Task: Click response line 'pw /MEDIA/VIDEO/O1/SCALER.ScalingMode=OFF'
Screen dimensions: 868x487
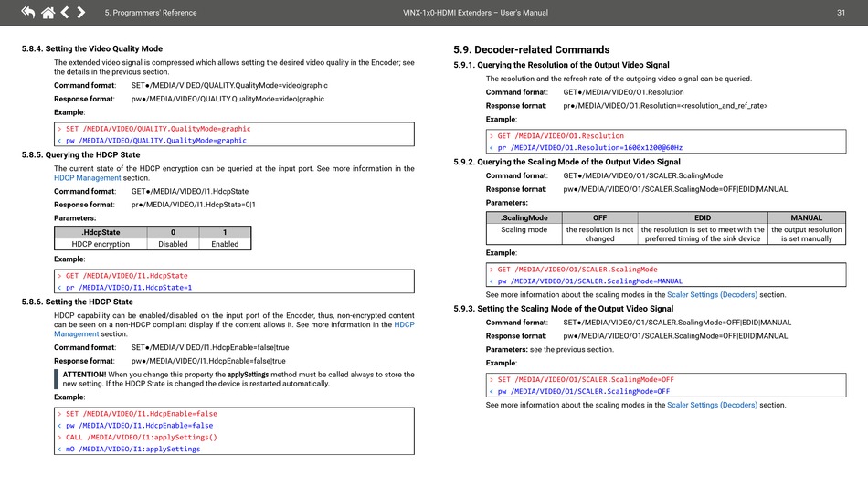Action: [584, 391]
